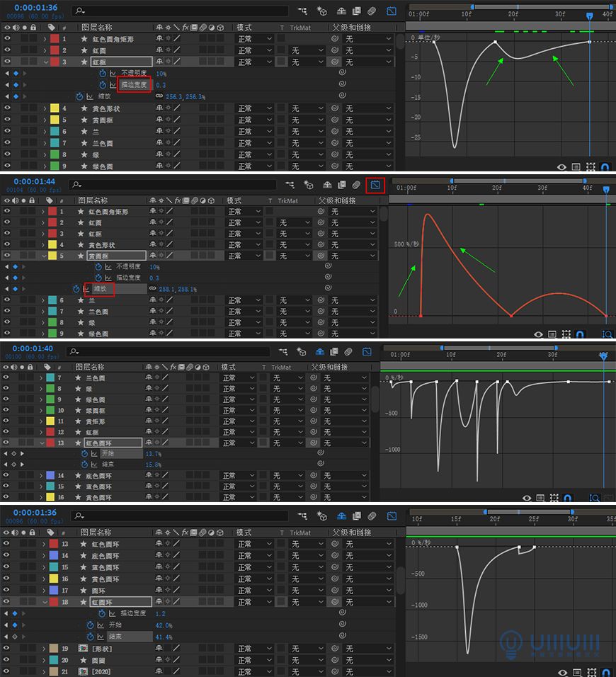Toggle visibility of the [2020] layer
Image resolution: width=616 pixels, height=677 pixels.
[x=7, y=671]
